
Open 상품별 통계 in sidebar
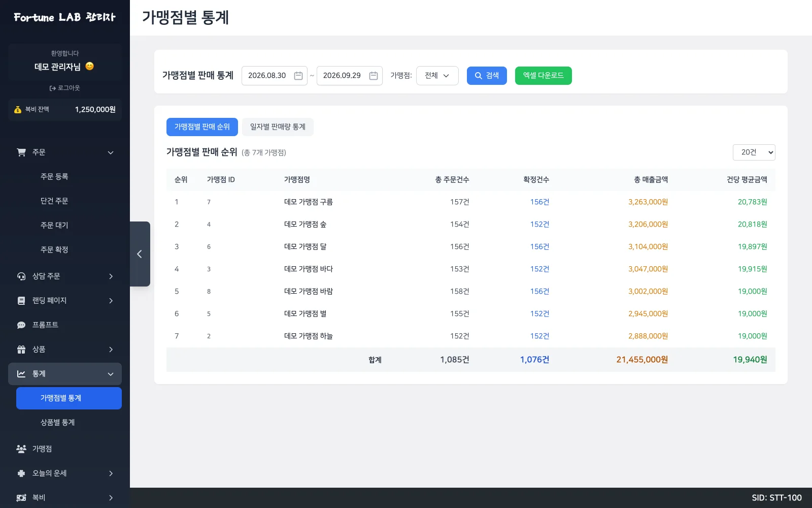[69, 423]
